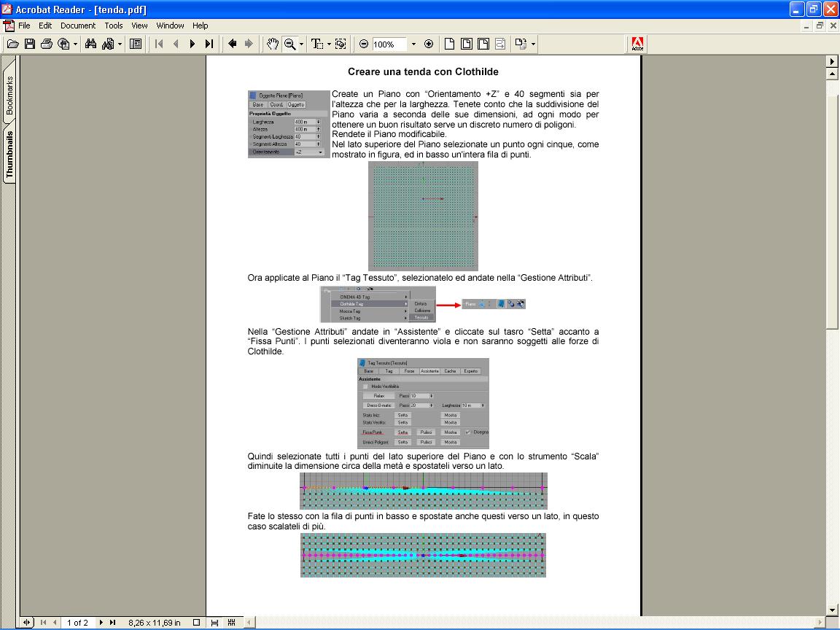The width and height of the screenshot is (840, 630).
Task: Go to next page in toolbar
Action: point(192,44)
